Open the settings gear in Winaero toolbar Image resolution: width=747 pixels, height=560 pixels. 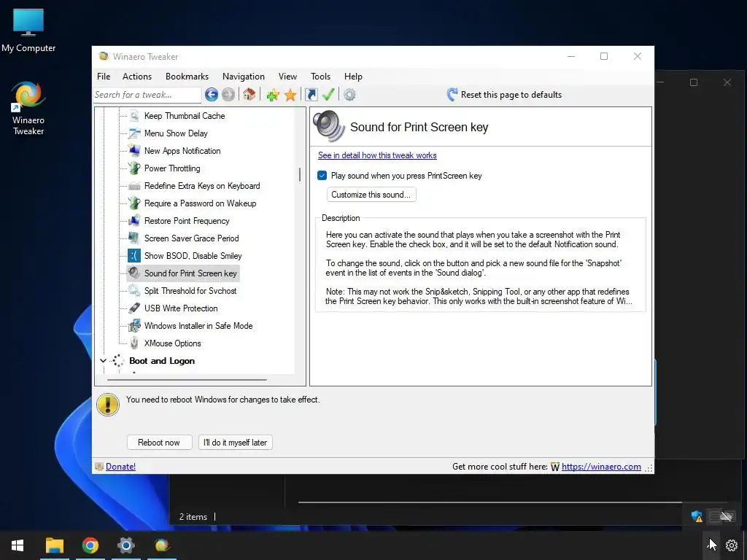[x=349, y=95]
